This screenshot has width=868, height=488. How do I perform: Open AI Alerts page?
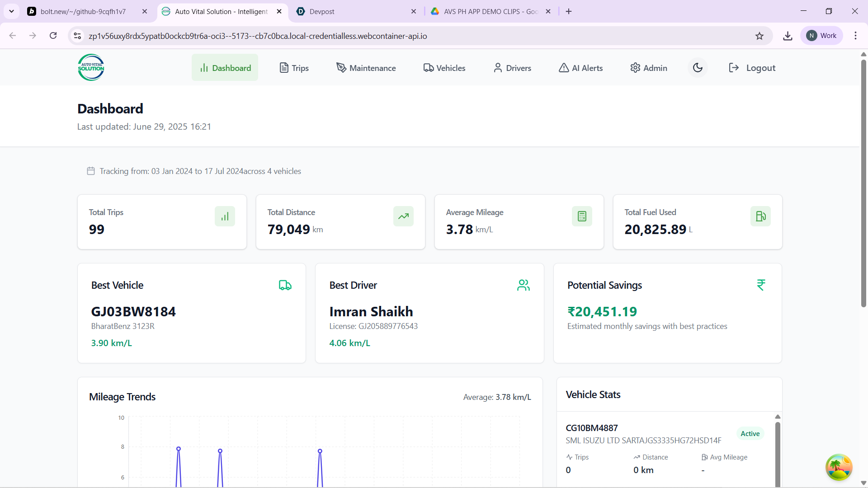click(x=580, y=68)
